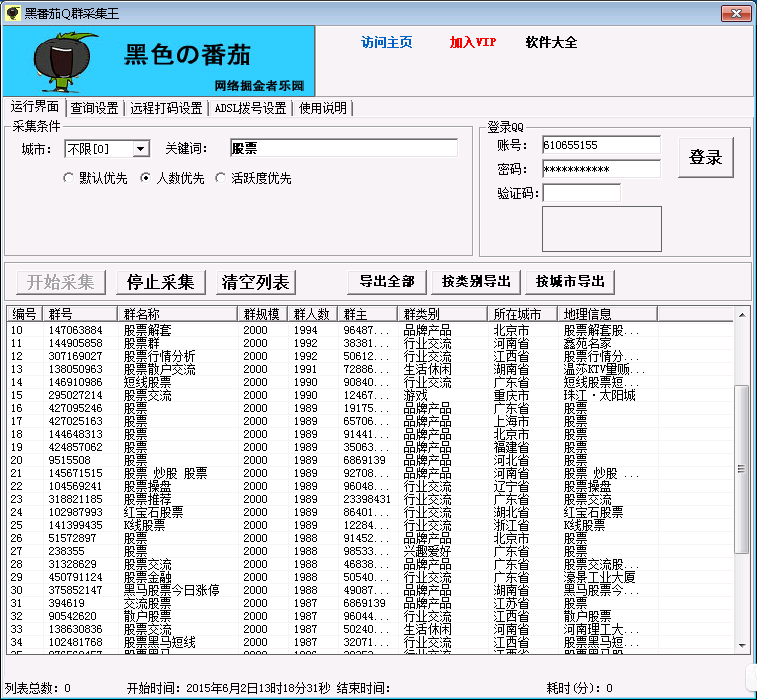Image resolution: width=757 pixels, height=700 pixels.
Task: Go to the ADSL拨号设置 tab
Action: pyautogui.click(x=250, y=108)
